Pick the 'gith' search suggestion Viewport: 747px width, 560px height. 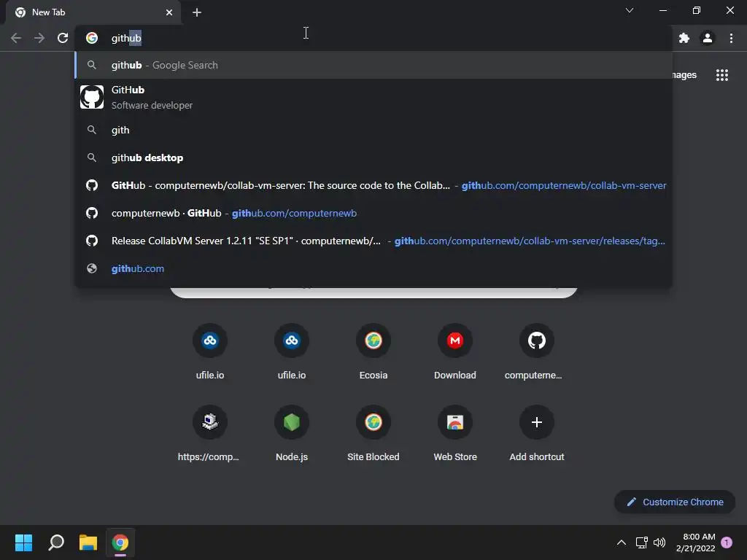coord(373,130)
